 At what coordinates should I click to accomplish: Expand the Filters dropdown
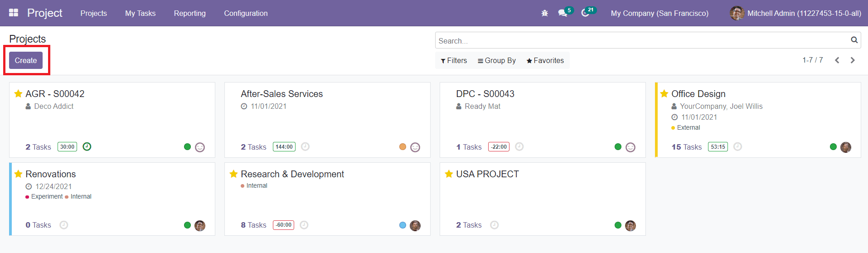coord(454,61)
